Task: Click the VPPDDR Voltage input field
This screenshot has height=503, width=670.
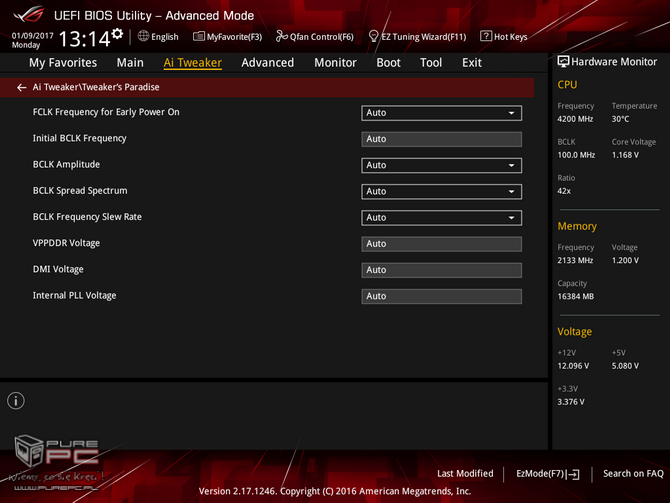Action: coord(441,244)
